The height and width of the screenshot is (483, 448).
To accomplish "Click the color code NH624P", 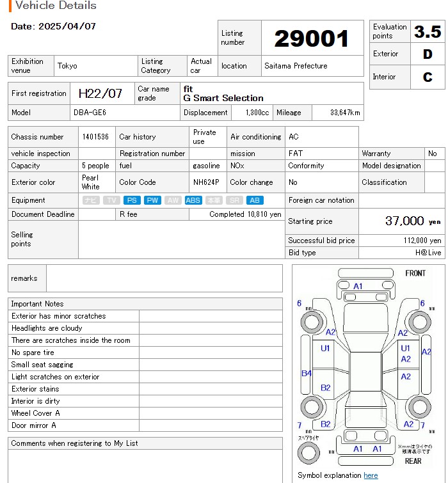I will coord(206,182).
